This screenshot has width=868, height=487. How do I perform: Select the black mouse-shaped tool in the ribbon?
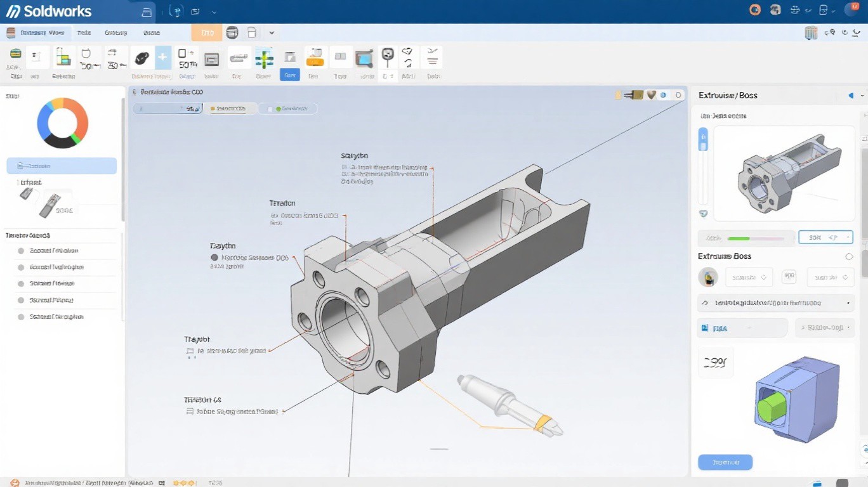(142, 58)
